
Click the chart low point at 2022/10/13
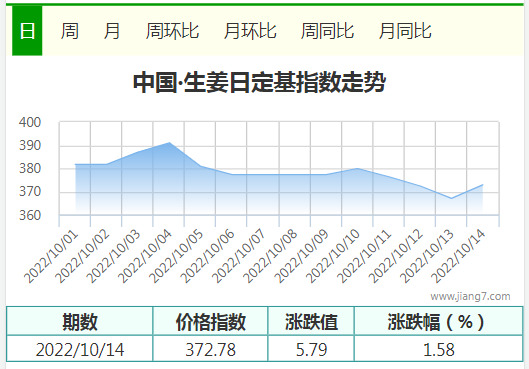click(x=451, y=198)
